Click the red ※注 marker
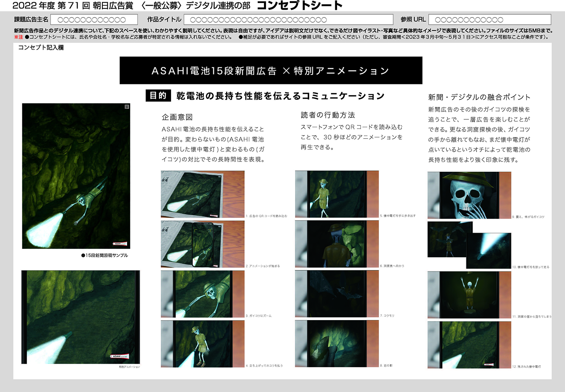 pyautogui.click(x=18, y=37)
